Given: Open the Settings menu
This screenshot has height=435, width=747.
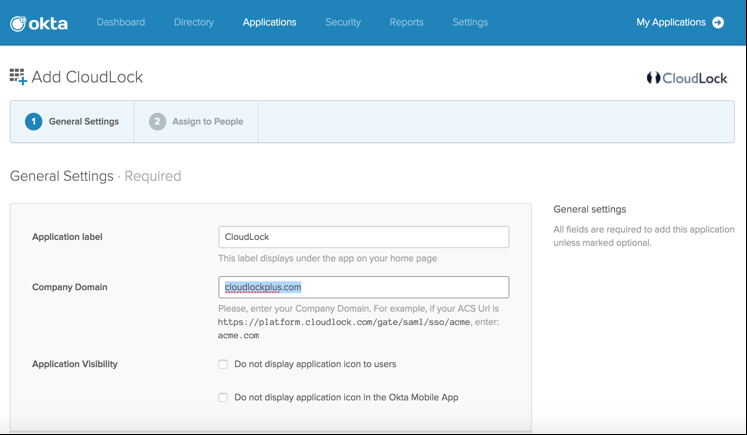Looking at the screenshot, I should [470, 22].
